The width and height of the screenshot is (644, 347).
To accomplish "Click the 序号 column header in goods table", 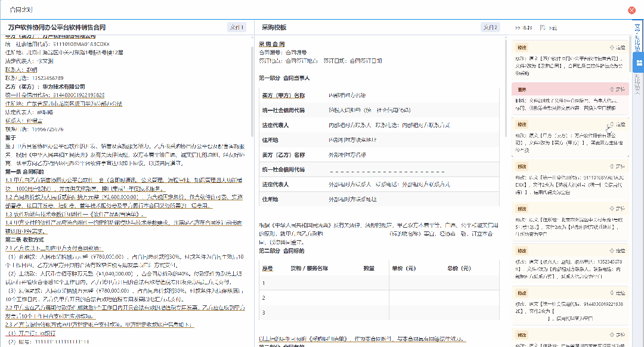I will point(267,268).
